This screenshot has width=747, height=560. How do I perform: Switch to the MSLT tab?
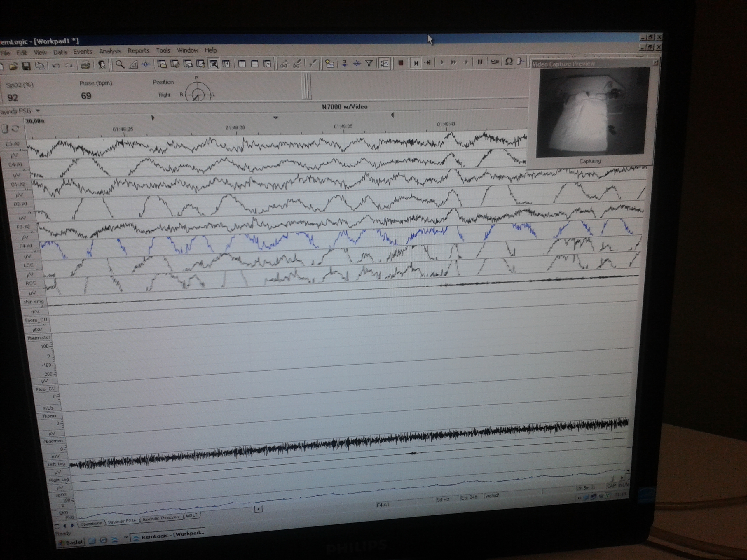(191, 515)
